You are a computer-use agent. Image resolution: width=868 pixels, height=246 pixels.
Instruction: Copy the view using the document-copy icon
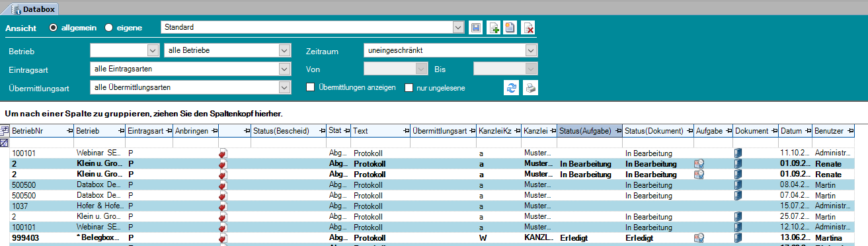(510, 28)
